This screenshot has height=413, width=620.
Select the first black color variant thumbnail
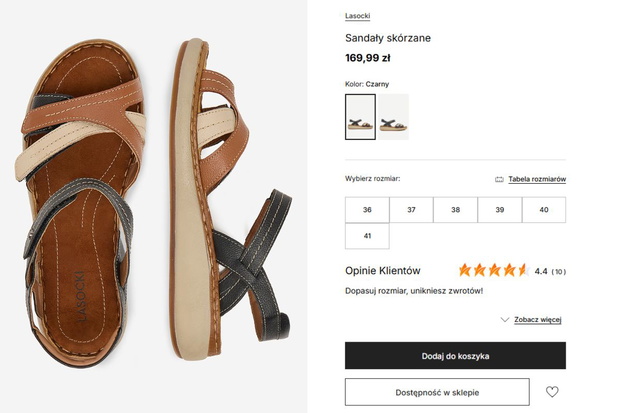point(360,117)
